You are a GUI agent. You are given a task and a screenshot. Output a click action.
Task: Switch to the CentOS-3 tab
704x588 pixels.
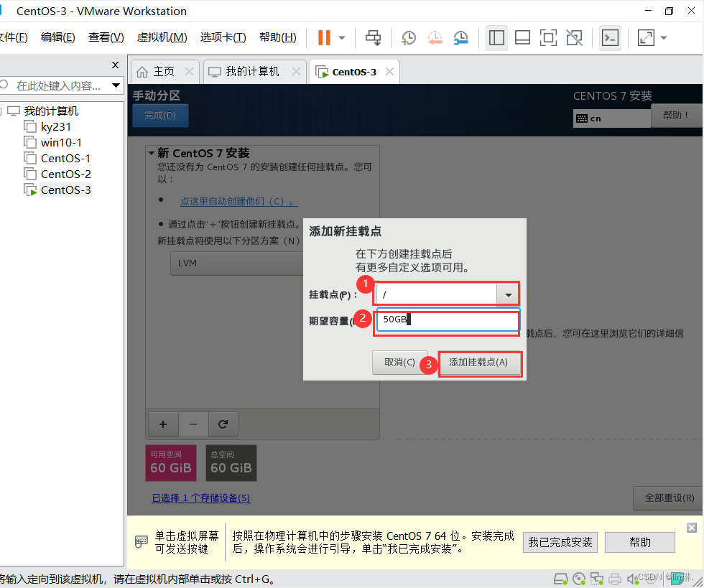(354, 72)
